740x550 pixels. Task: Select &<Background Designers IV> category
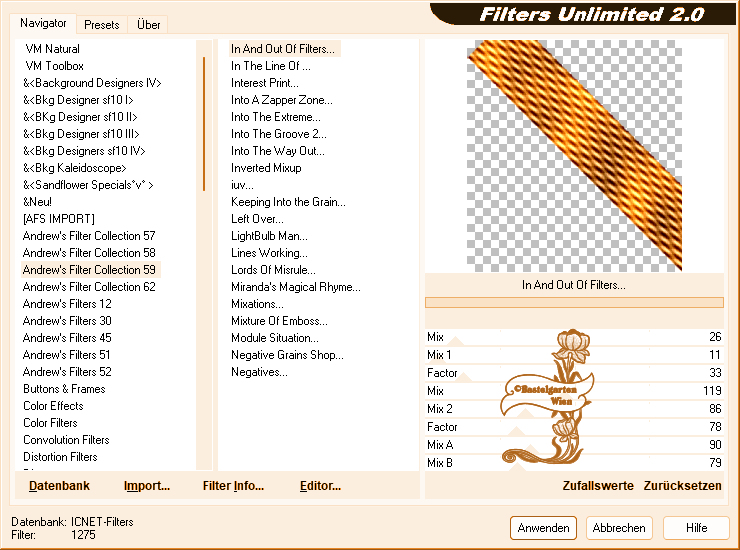click(92, 83)
